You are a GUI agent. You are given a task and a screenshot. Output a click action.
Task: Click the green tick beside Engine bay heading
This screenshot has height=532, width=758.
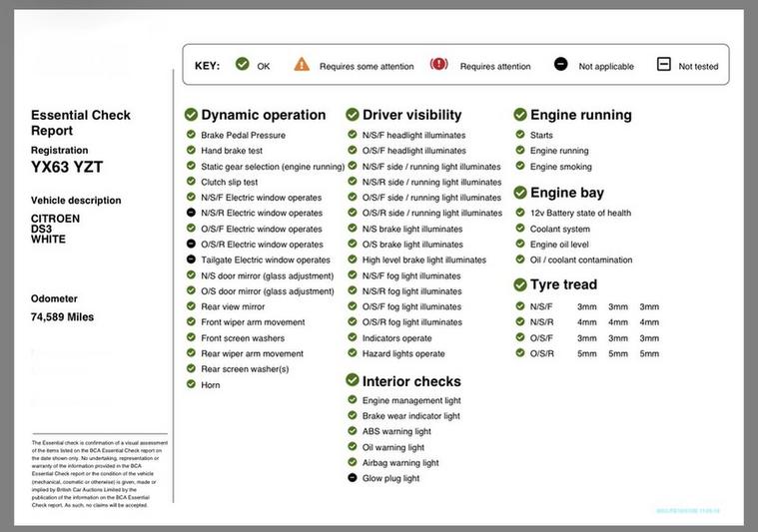tap(520, 193)
